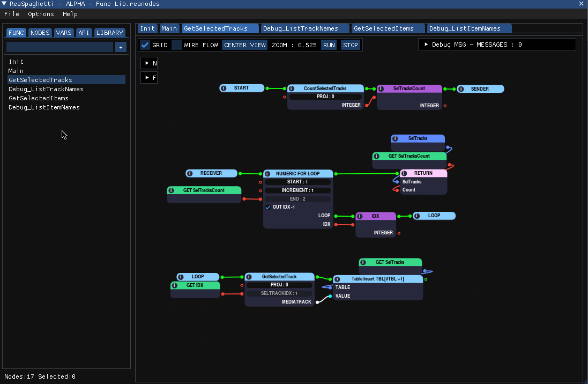Switch to the Debug_ListTrackNames canvas tab
Screen dimensions: 588x384
[305, 28]
